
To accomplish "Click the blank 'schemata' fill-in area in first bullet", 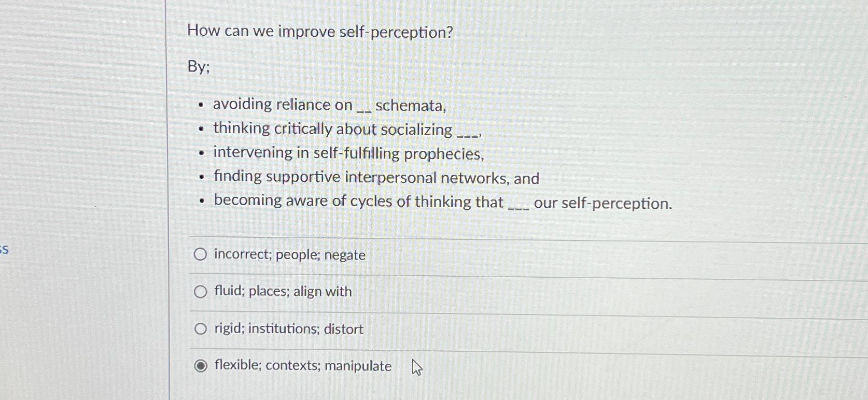I will click(363, 106).
